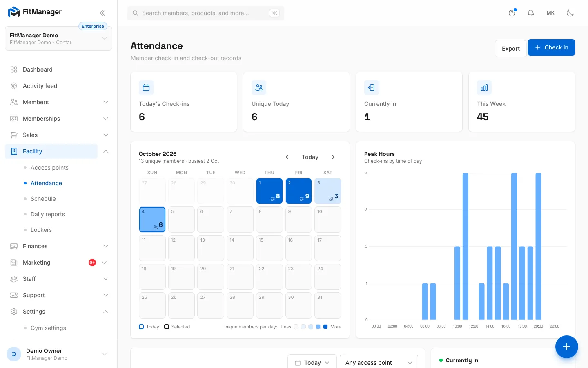The width and height of the screenshot is (588, 368).
Task: Open the Any access point dropdown
Action: 379,363
